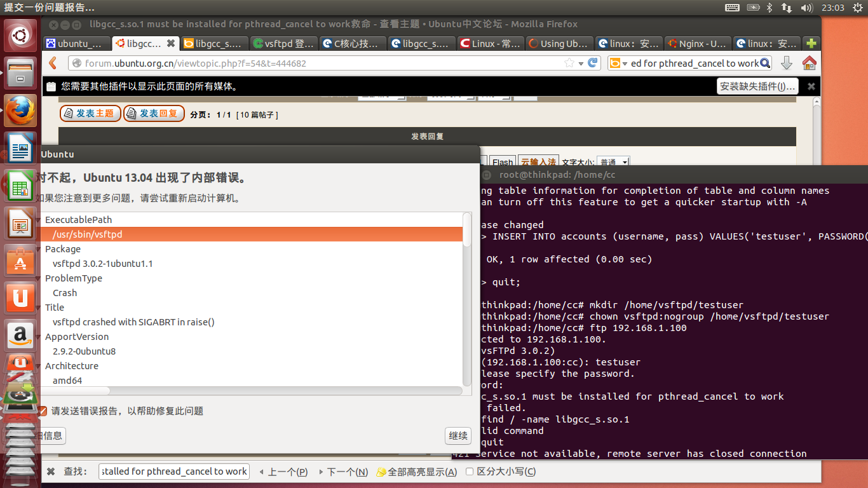Image resolution: width=868 pixels, height=488 pixels.
Task: Click 安装缺失插件 install plugins button
Action: (757, 86)
